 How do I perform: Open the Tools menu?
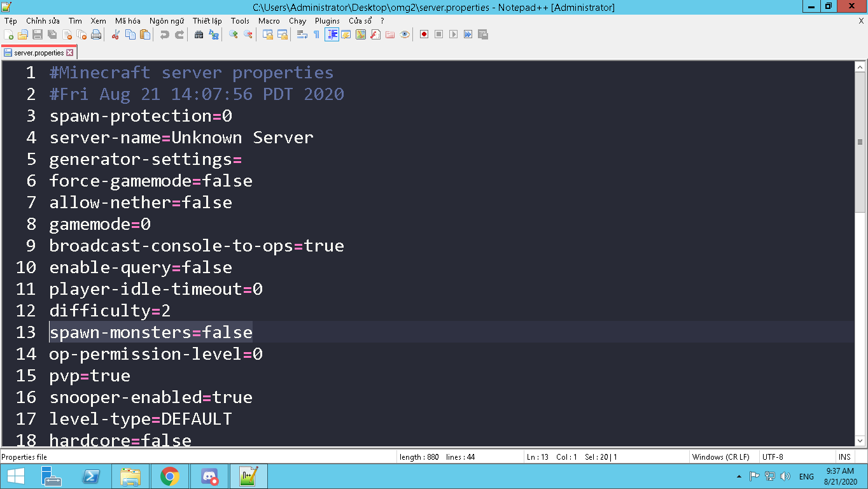pos(240,21)
